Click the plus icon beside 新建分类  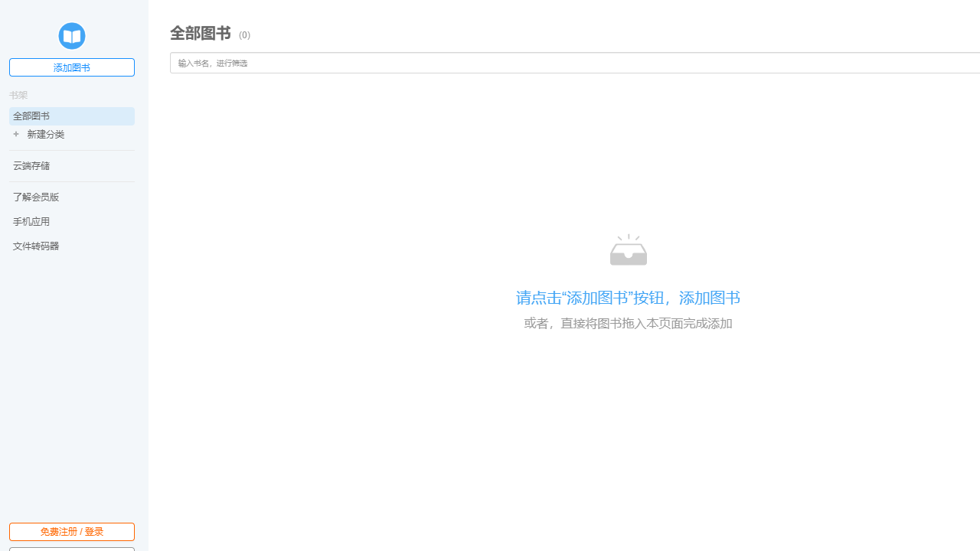click(16, 134)
